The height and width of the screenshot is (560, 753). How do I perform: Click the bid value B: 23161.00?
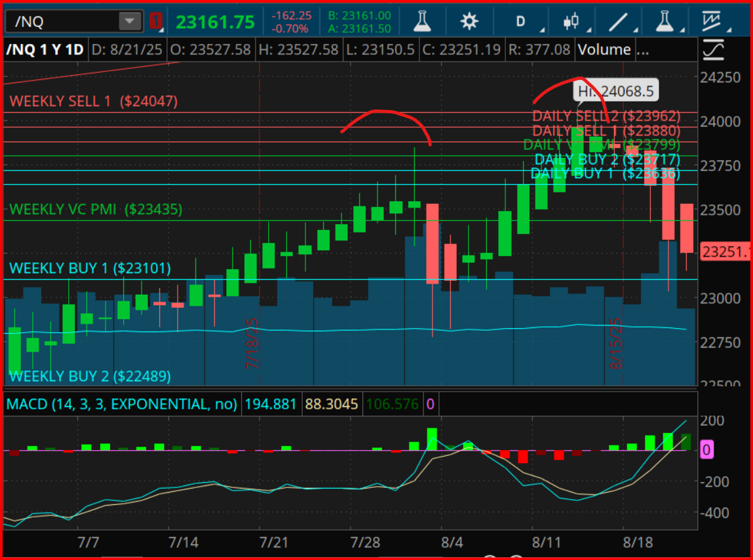click(360, 16)
